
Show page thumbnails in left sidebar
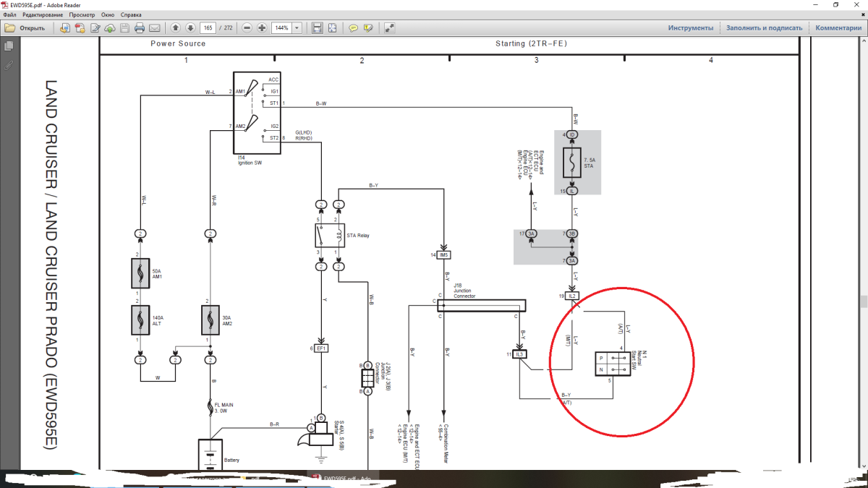9,46
